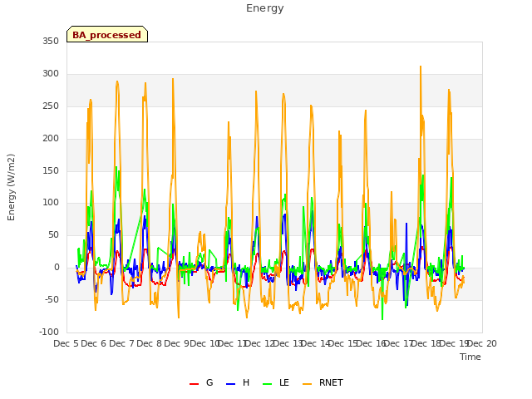The image size is (532, 399).
Task: Click the 150 y-axis tick label
Action: (x=51, y=170)
